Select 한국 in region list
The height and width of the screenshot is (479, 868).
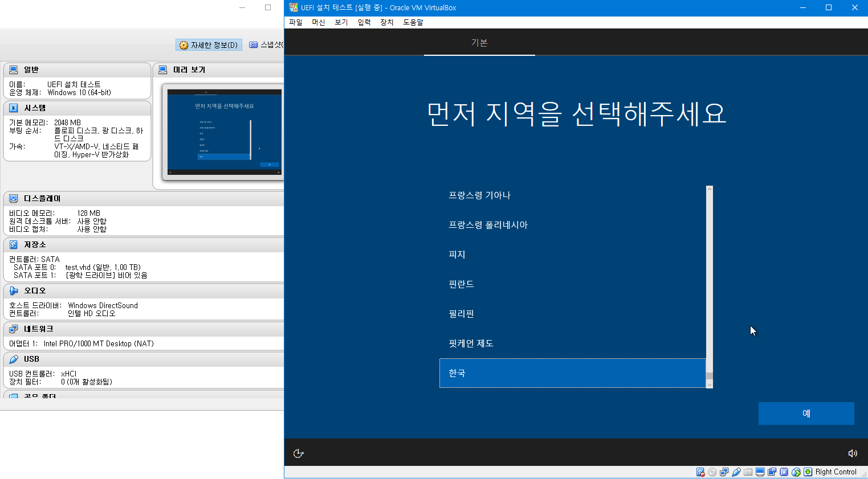coord(573,373)
